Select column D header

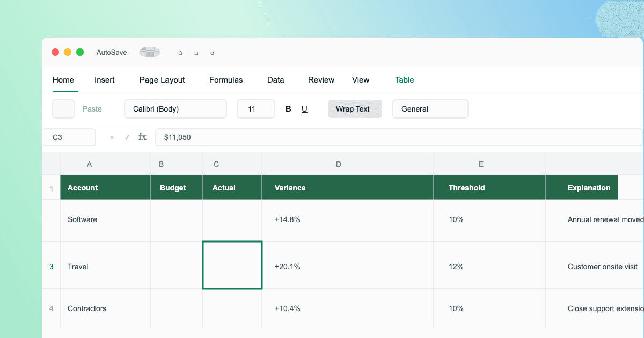(x=348, y=164)
